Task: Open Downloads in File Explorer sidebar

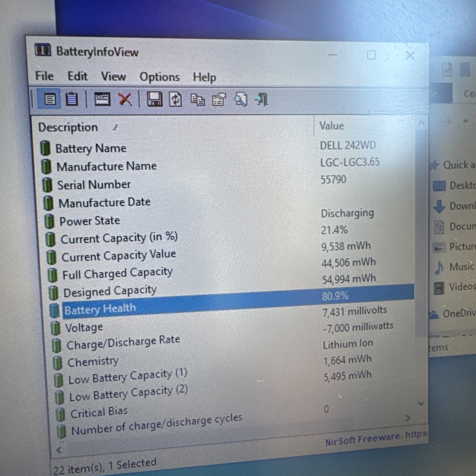Action: 454,206
